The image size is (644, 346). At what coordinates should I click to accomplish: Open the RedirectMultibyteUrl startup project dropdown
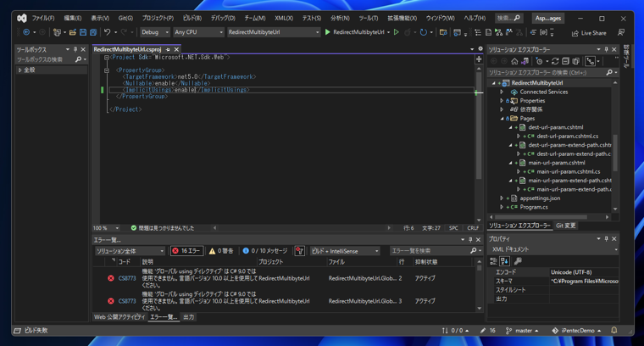(274, 32)
